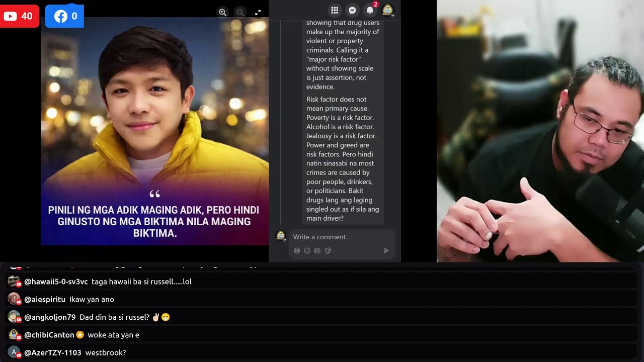Click the Facebook viewer count badge
This screenshot has width=644, height=362.
point(64,16)
